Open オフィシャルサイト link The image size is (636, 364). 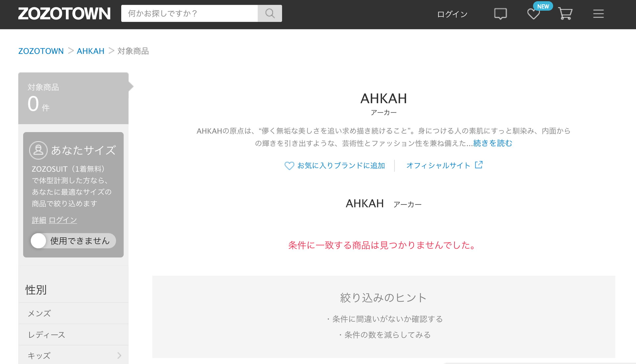(438, 165)
